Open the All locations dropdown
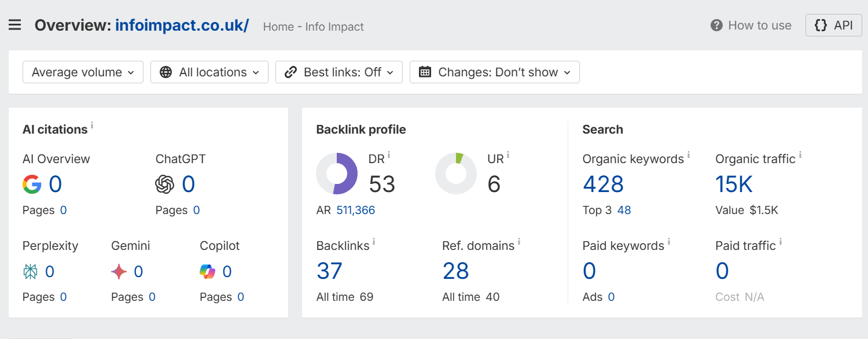Viewport: 868px width, 339px height. click(x=209, y=72)
